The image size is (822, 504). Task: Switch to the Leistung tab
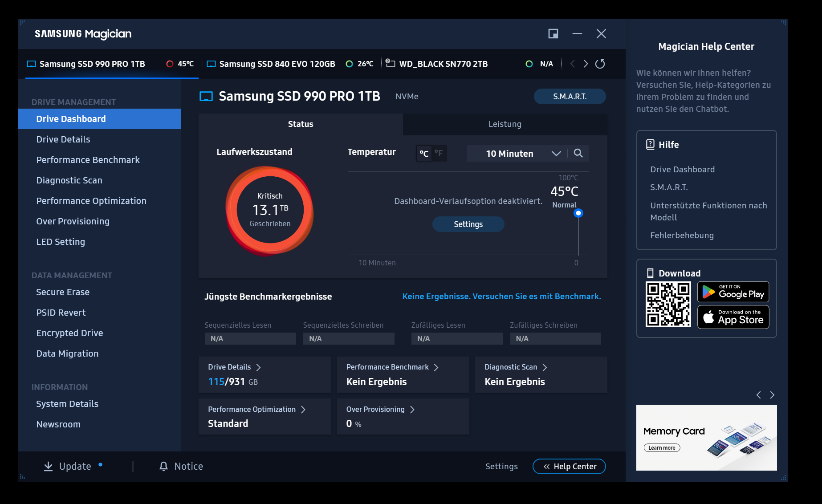point(505,124)
